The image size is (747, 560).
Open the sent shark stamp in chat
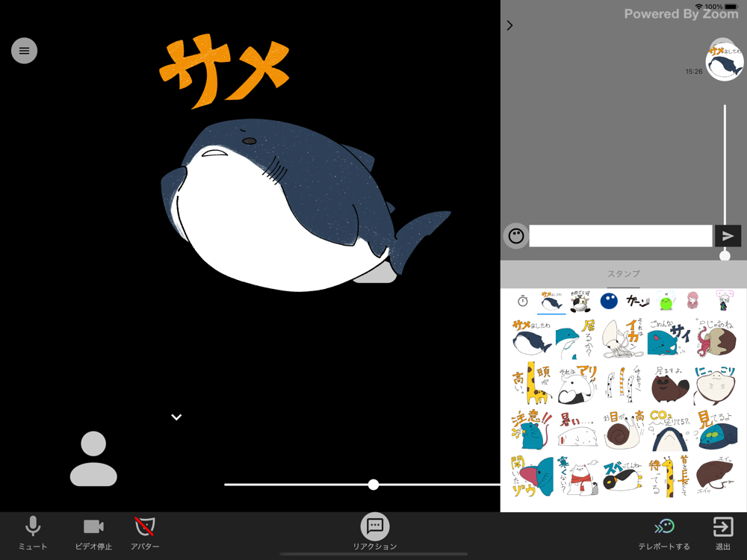(x=725, y=62)
